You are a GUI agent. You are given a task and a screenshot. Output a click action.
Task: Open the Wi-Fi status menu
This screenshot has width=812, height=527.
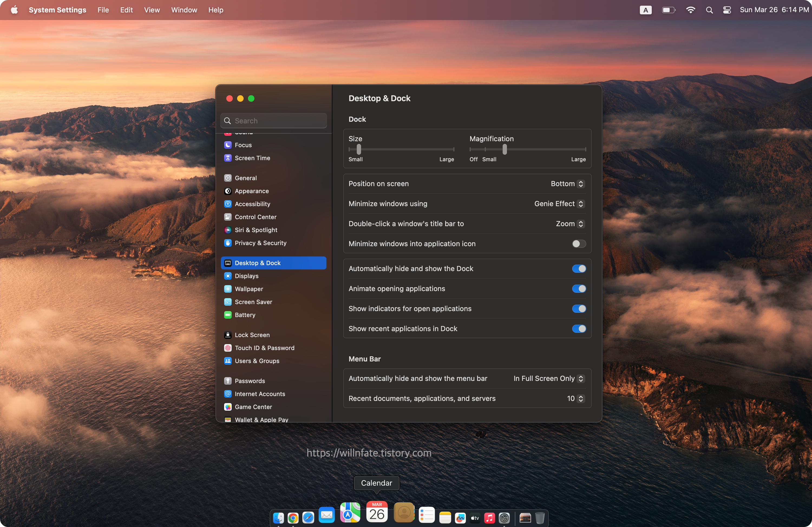(690, 10)
